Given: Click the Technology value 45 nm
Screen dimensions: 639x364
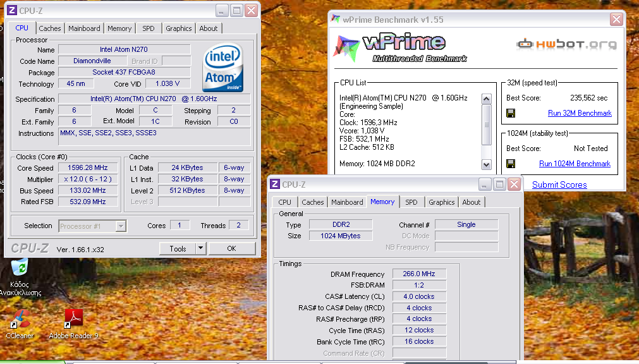Looking at the screenshot, I should (76, 83).
